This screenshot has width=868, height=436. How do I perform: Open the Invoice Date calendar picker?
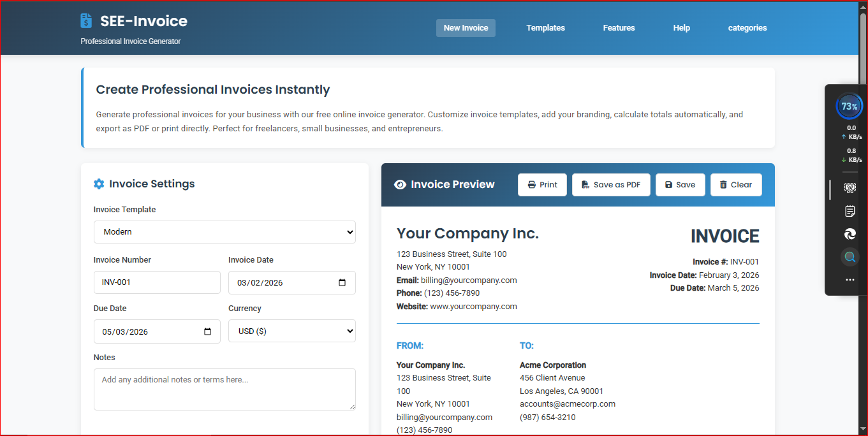pyautogui.click(x=342, y=283)
